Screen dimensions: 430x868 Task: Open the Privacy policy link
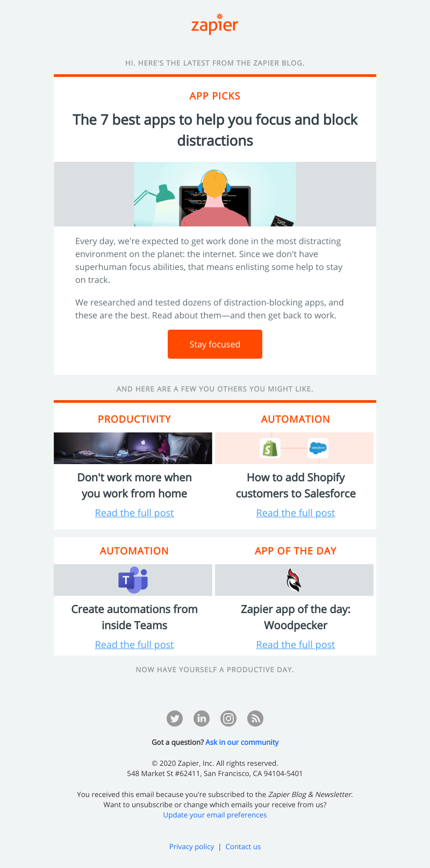[191, 846]
